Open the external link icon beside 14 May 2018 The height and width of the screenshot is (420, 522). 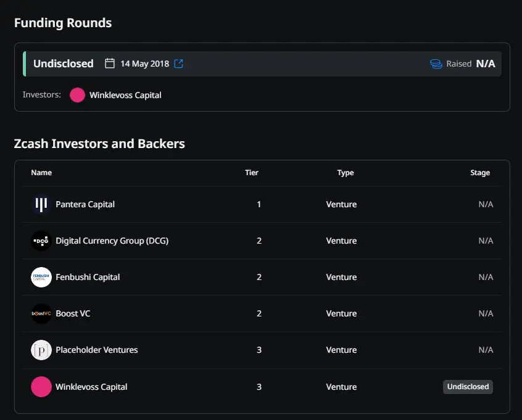[x=178, y=64]
